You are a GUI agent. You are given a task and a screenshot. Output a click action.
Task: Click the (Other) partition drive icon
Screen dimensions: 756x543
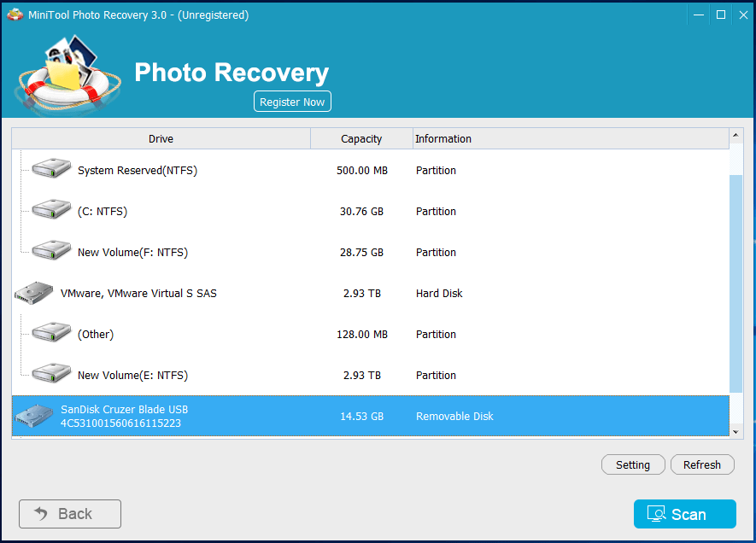pos(51,332)
